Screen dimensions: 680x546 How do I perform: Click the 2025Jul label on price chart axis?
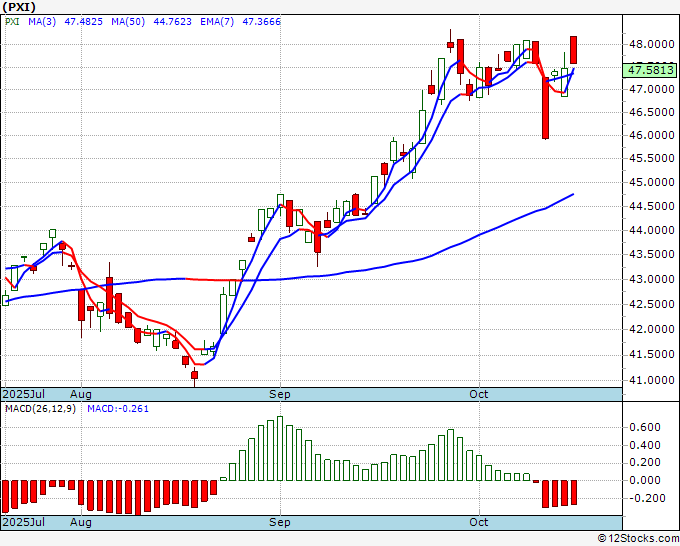tap(23, 394)
